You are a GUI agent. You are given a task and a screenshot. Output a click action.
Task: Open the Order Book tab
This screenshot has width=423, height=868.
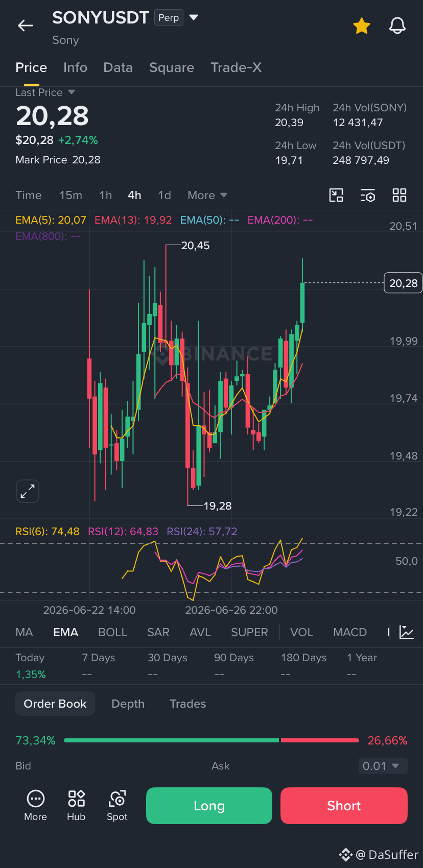point(55,704)
